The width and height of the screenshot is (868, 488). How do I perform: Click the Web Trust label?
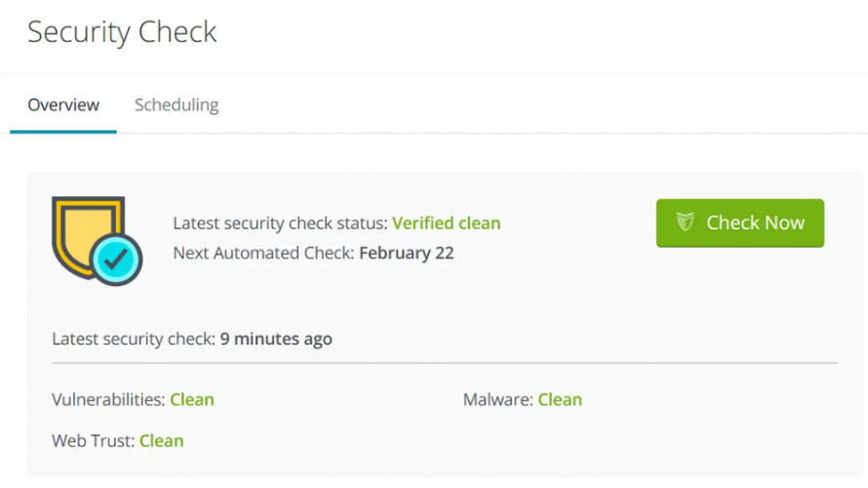pyautogui.click(x=93, y=441)
